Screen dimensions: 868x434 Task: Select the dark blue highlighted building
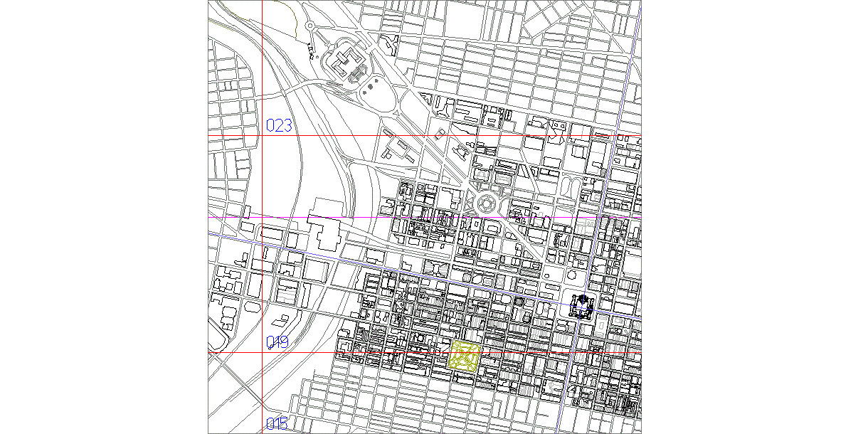pos(583,306)
